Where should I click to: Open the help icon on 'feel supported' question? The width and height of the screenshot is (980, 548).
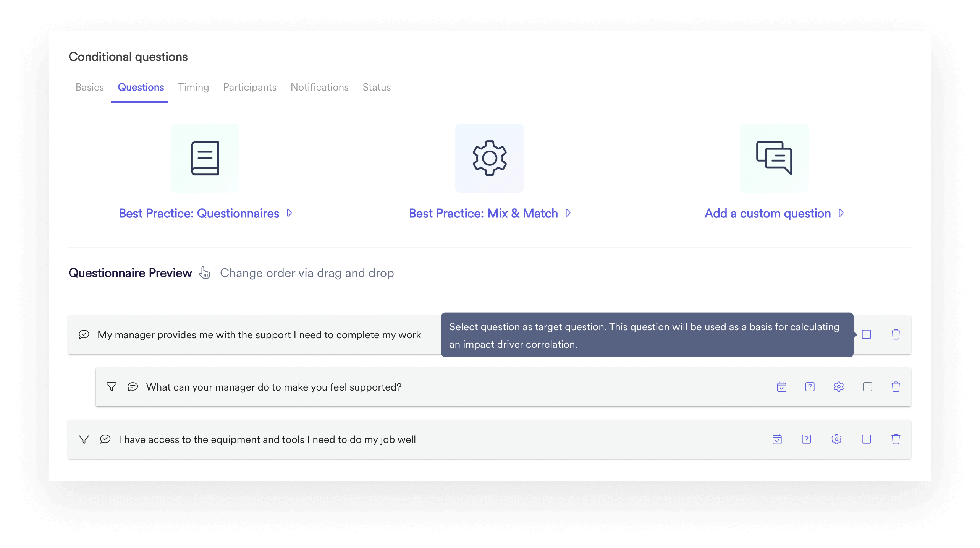pos(810,387)
